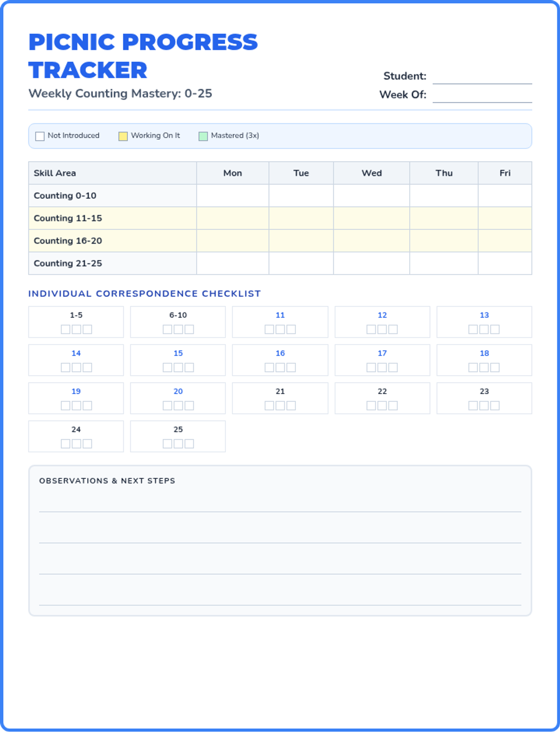Screen dimensions: 560x747
Task: Tick the middle box under 6-10
Action: (178, 329)
